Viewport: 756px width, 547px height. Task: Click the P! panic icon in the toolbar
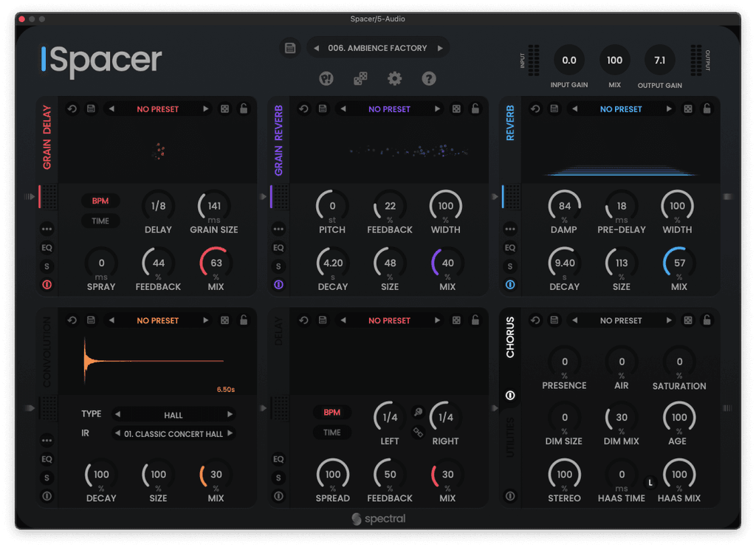click(x=326, y=78)
